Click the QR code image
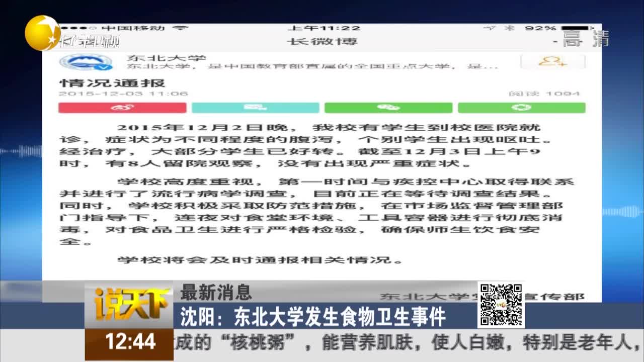 (x=501, y=305)
